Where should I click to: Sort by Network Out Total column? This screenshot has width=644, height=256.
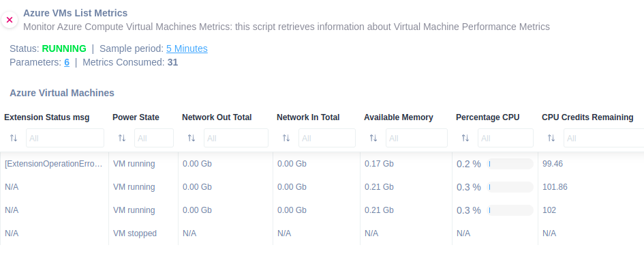[x=191, y=138]
